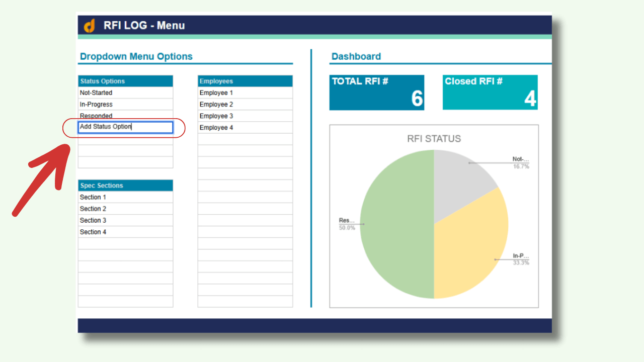Click the '50.0%' chart data label
Viewport: 644px width, 362px height.
(347, 228)
